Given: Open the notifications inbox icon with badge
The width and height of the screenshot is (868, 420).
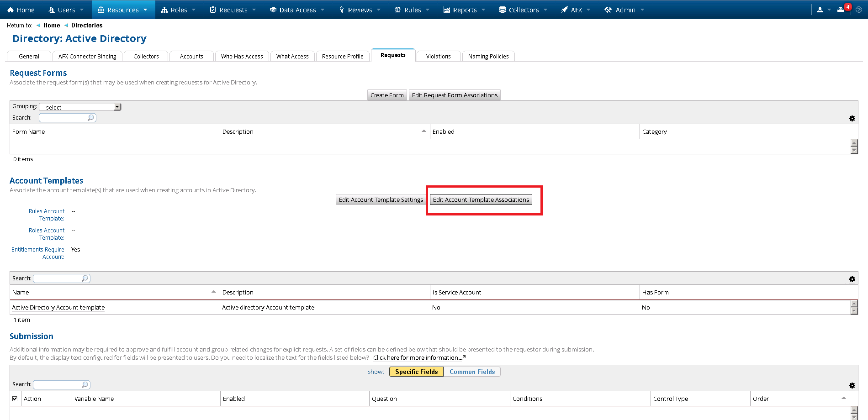Looking at the screenshot, I should pyautogui.click(x=841, y=10).
